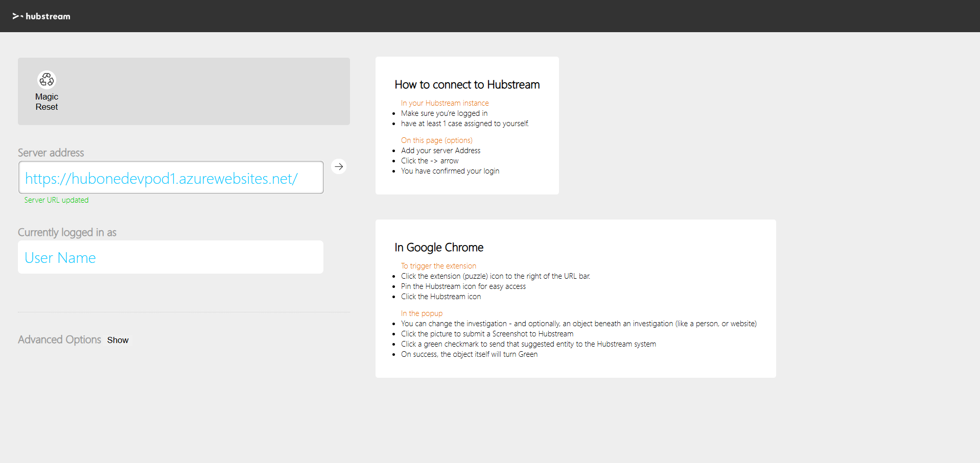This screenshot has width=980, height=463.
Task: Click the Hubstream logo in header
Action: [41, 16]
